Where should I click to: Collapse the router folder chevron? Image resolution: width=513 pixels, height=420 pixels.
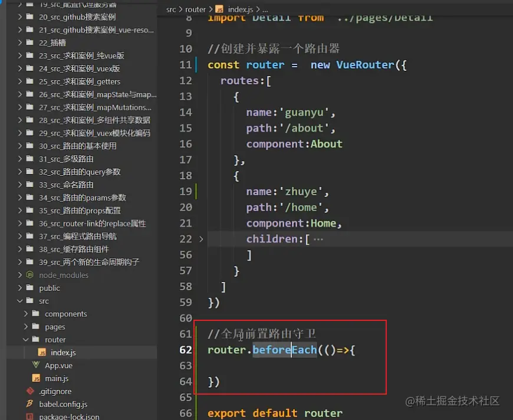(x=26, y=339)
